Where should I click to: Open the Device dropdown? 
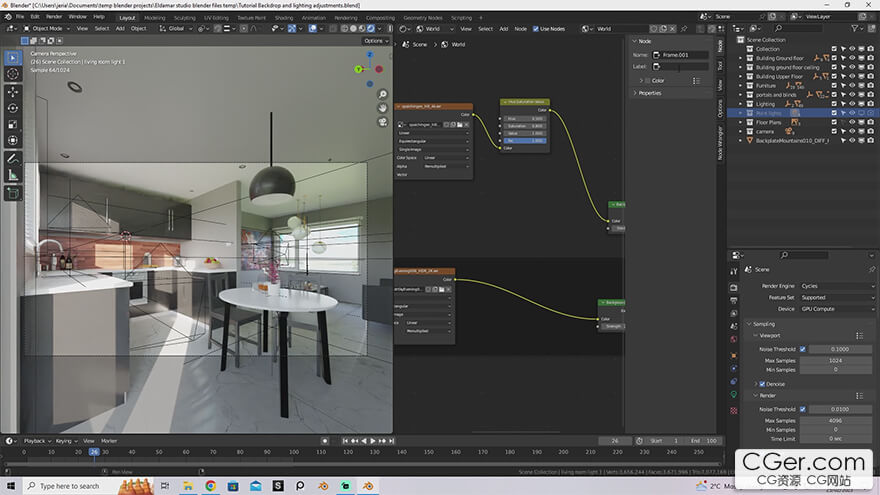click(x=837, y=309)
